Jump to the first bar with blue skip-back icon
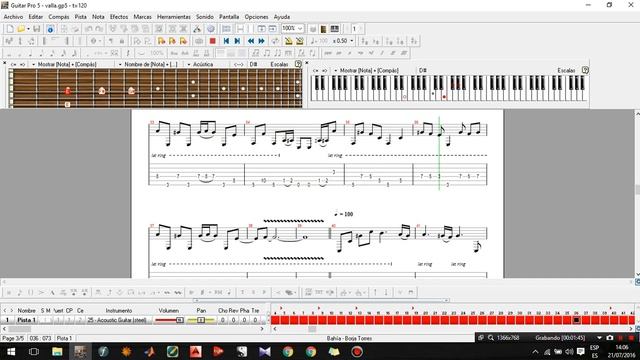The height and width of the screenshot is (360, 640). click(226, 41)
